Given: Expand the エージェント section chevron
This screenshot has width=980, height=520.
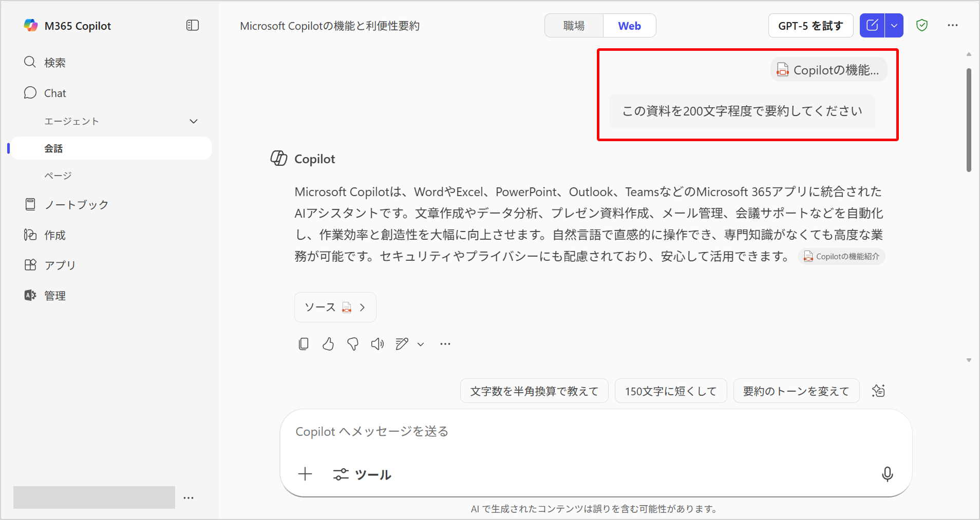Looking at the screenshot, I should [x=194, y=121].
